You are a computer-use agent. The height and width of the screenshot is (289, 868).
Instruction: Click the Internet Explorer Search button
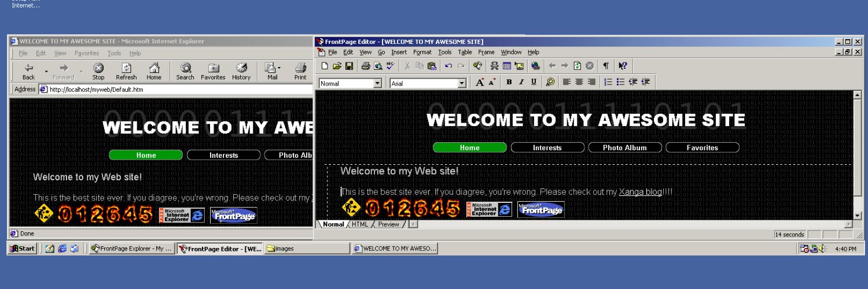tap(185, 72)
